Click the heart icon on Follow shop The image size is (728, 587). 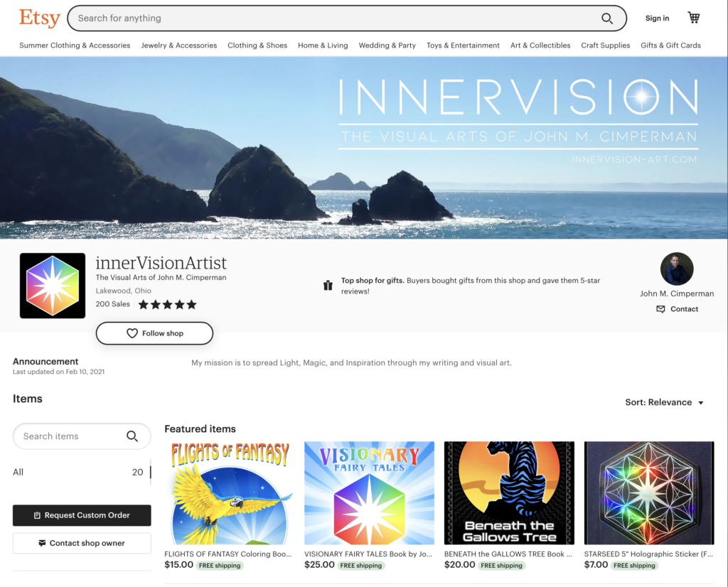point(132,333)
